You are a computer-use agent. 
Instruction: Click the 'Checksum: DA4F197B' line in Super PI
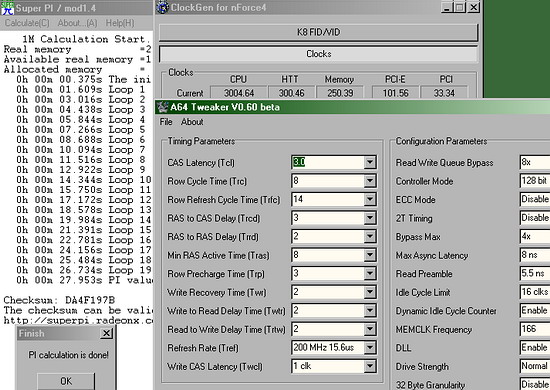click(x=59, y=300)
